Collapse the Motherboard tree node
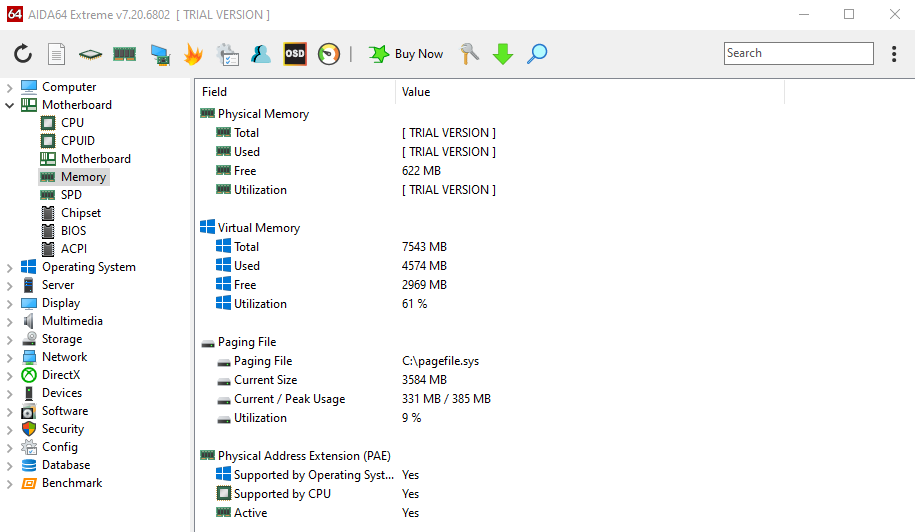The image size is (915, 532). (x=9, y=106)
